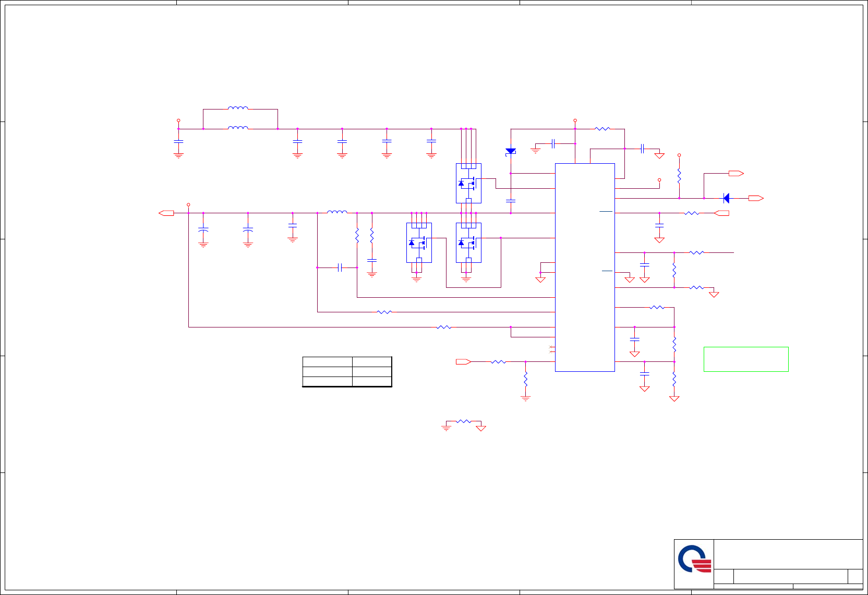Select the leftmost low-side MOSFET symbol
The image size is (868, 595).
pyautogui.click(x=419, y=242)
